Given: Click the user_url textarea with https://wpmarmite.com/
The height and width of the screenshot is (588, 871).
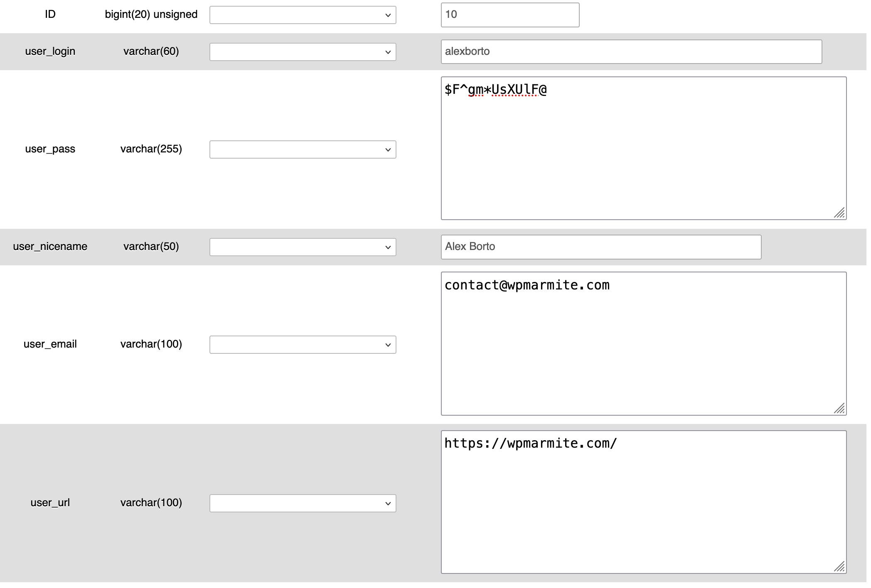Looking at the screenshot, I should (x=644, y=502).
